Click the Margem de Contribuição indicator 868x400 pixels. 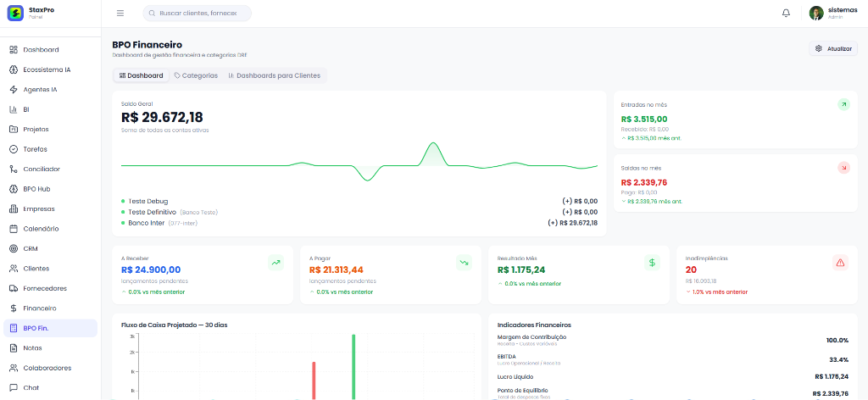point(672,340)
